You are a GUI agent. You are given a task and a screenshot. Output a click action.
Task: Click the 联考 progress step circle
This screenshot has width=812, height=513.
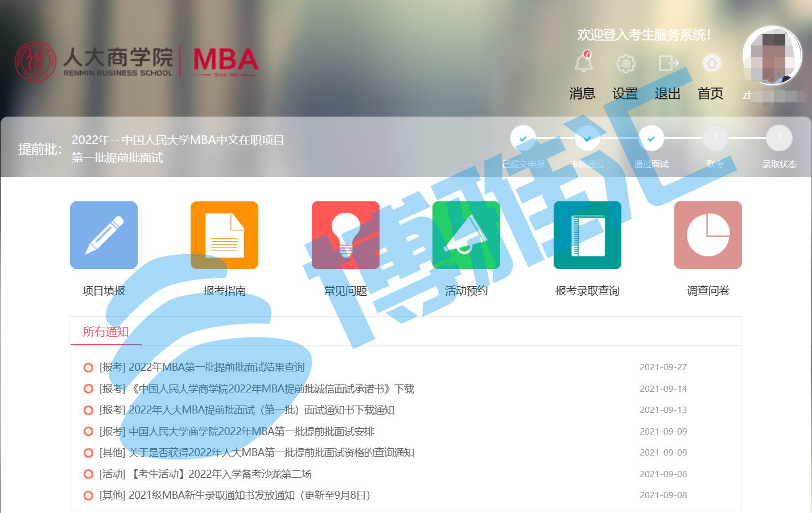pyautogui.click(x=715, y=138)
